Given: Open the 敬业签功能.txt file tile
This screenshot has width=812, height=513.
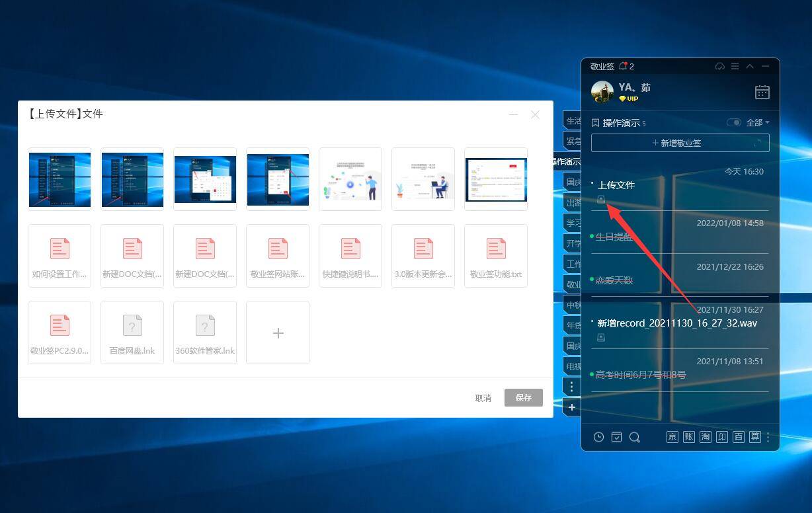Looking at the screenshot, I should coord(496,256).
